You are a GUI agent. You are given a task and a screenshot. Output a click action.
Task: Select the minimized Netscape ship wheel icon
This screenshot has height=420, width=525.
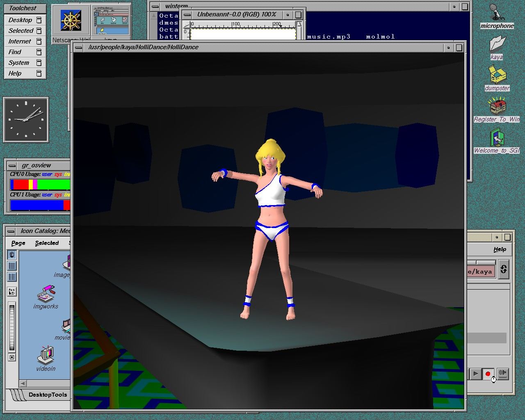[71, 21]
